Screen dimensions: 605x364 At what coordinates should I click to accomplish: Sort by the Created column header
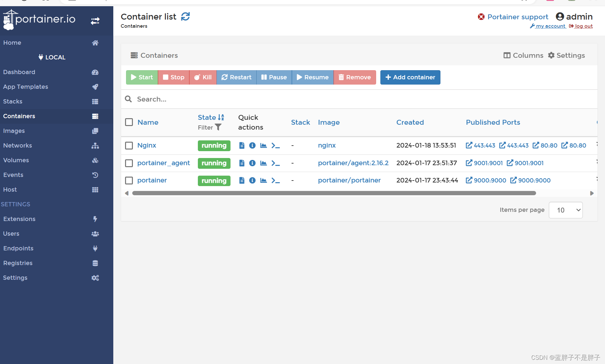(x=410, y=122)
